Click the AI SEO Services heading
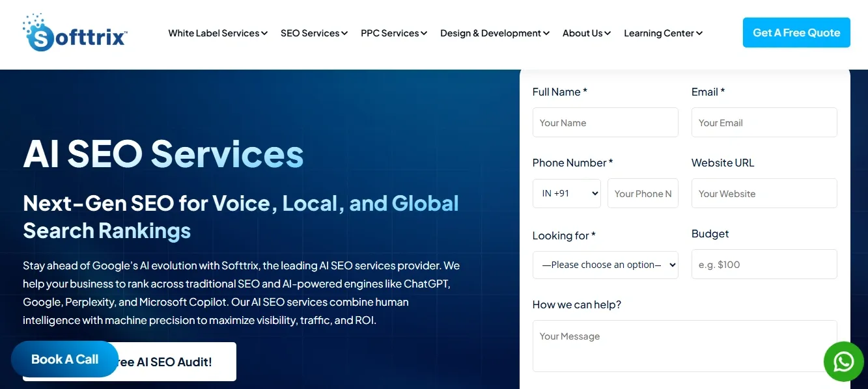The height and width of the screenshot is (389, 868). pos(163,154)
